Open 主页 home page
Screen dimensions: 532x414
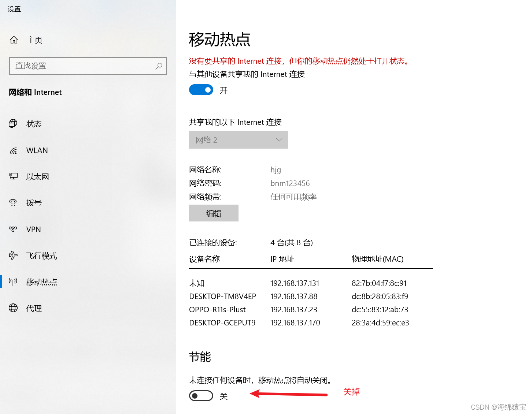click(34, 40)
